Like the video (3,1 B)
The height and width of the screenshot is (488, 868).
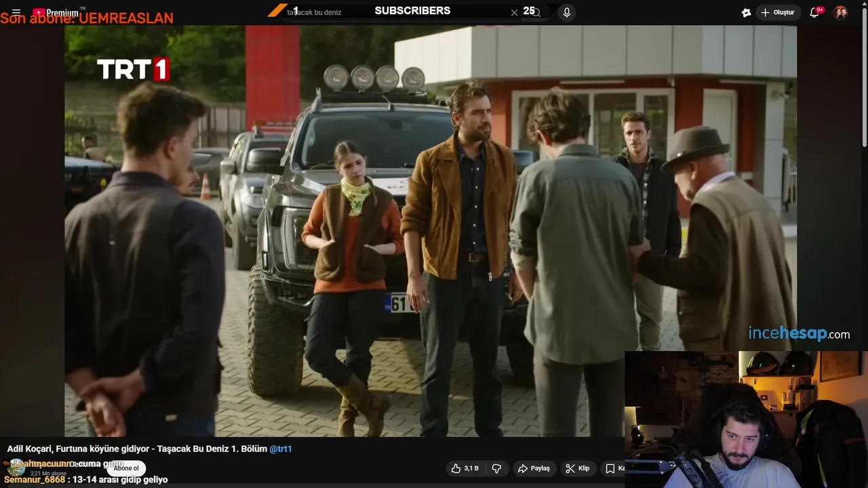click(x=465, y=468)
